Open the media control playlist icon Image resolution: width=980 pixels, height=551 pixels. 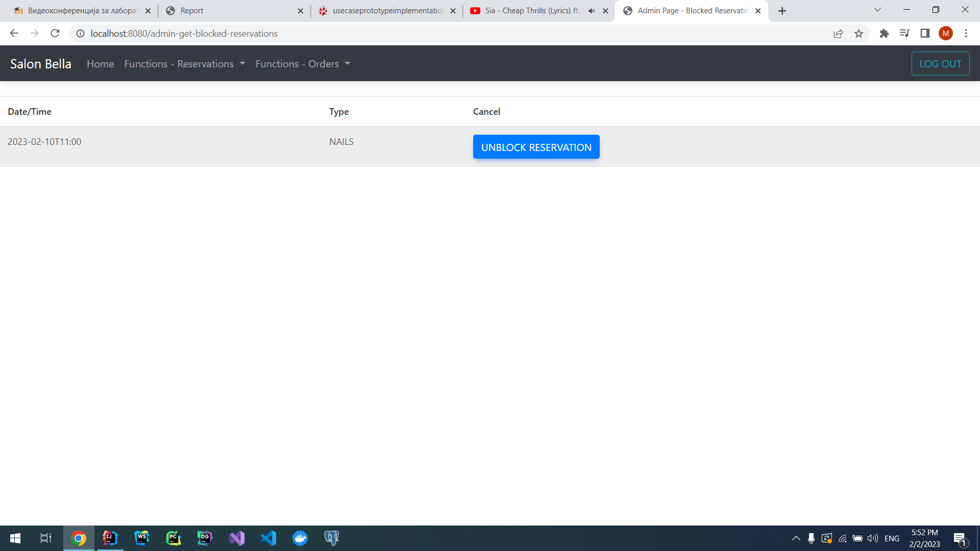(x=904, y=34)
